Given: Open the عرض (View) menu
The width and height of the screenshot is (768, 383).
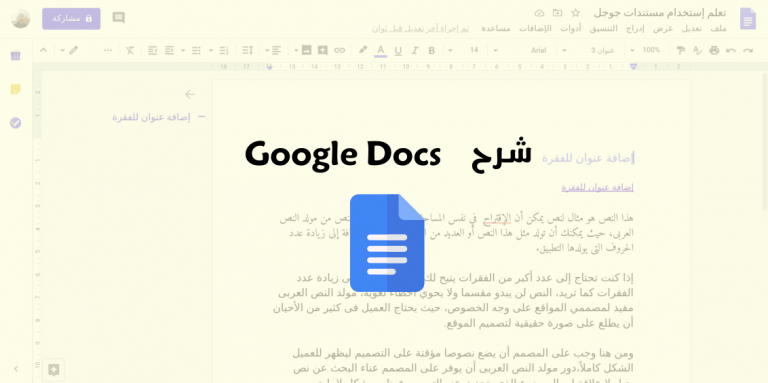Looking at the screenshot, I should 663,28.
